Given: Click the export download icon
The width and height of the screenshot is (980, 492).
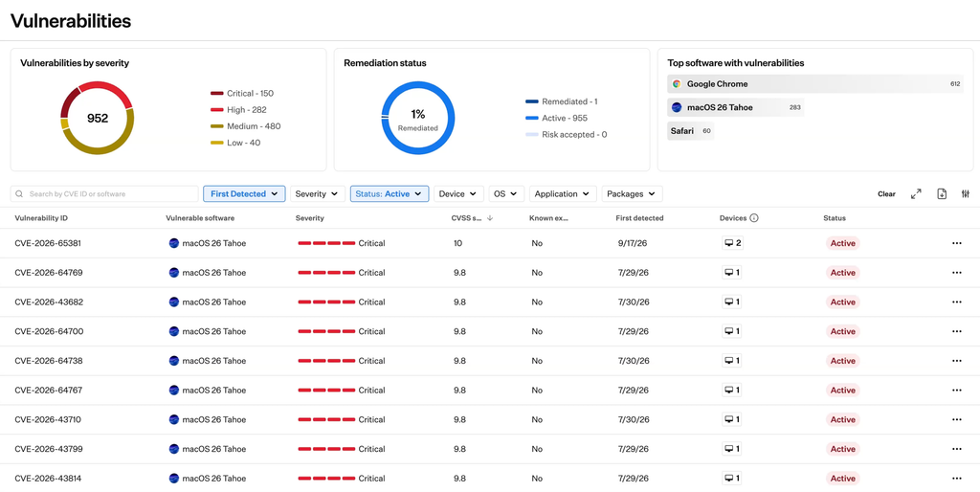Looking at the screenshot, I should pos(942,193).
